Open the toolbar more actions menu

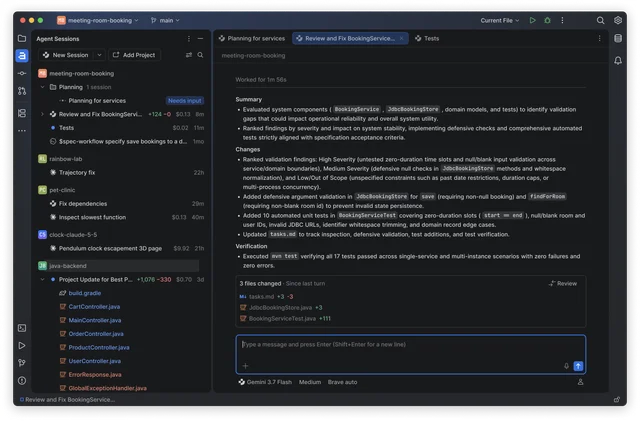coord(562,20)
